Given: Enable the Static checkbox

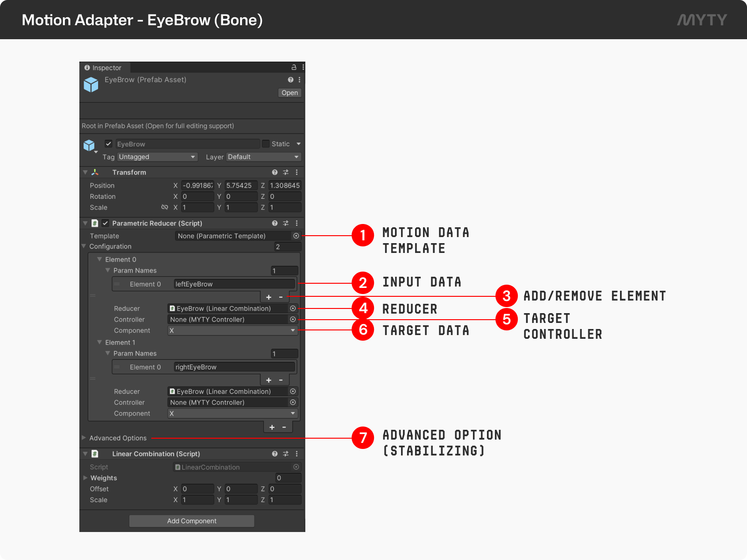Looking at the screenshot, I should click(x=266, y=144).
